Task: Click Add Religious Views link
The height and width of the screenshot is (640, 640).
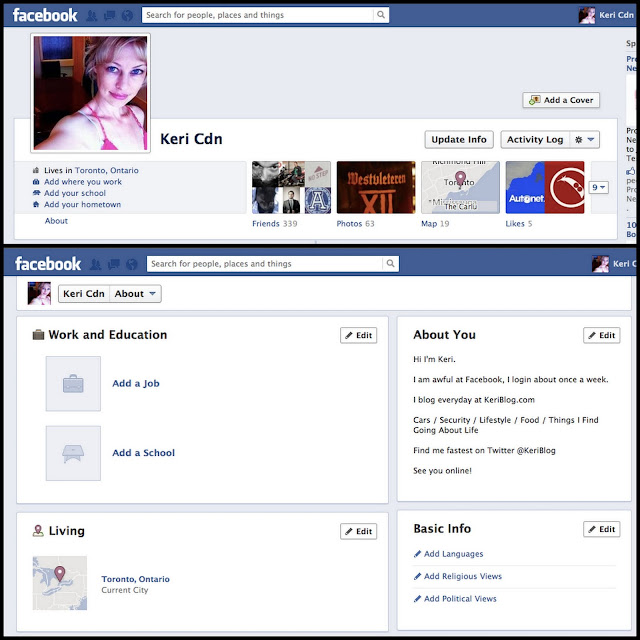Action: [x=463, y=577]
